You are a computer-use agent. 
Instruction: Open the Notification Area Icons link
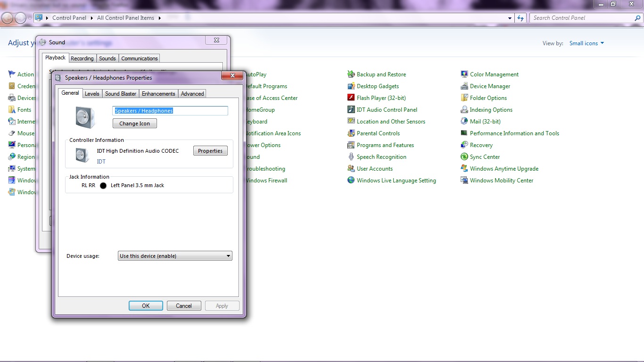coord(272,133)
